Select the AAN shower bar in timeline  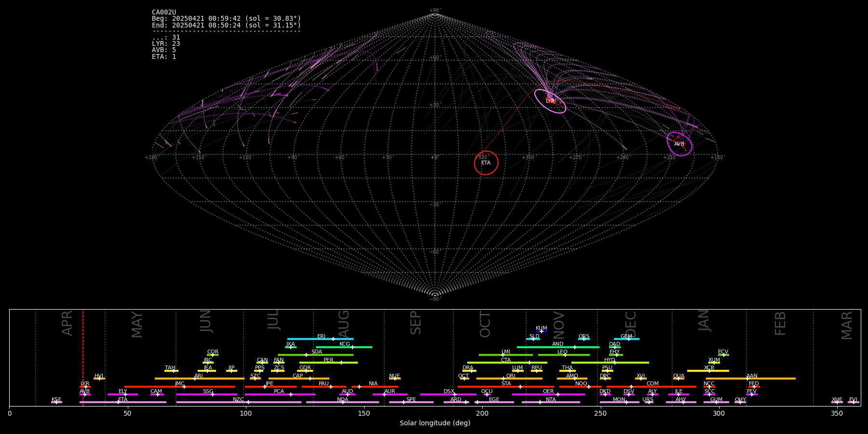[x=751, y=379]
